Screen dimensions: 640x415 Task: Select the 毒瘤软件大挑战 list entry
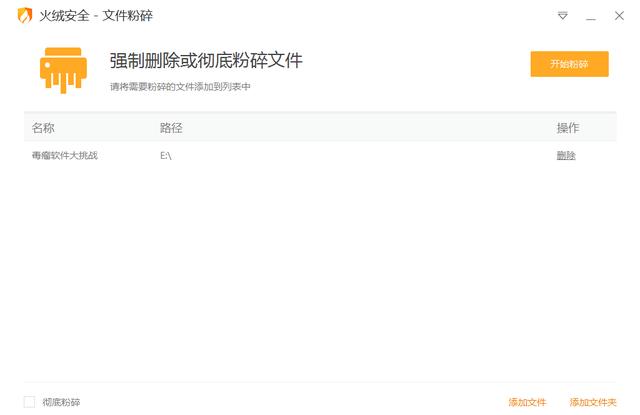click(320, 155)
